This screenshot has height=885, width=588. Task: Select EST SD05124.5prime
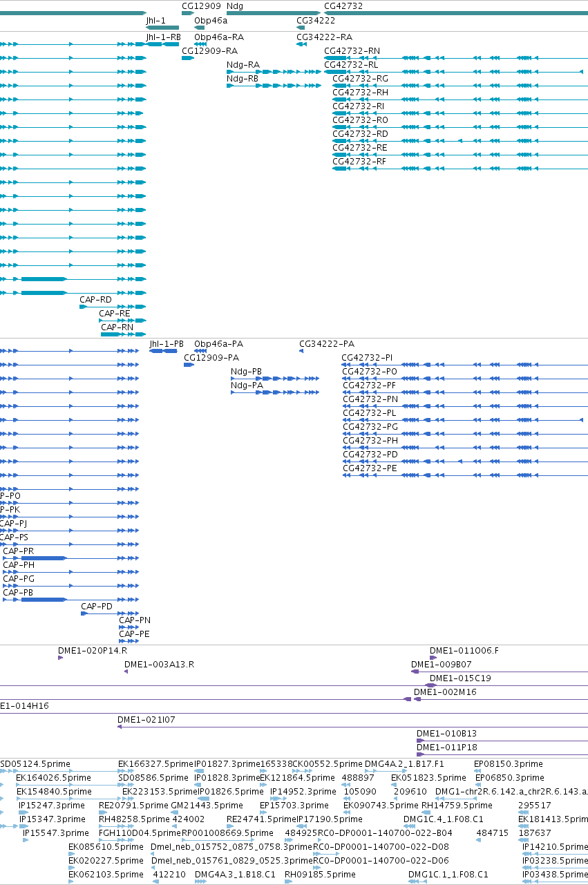pos(35,764)
